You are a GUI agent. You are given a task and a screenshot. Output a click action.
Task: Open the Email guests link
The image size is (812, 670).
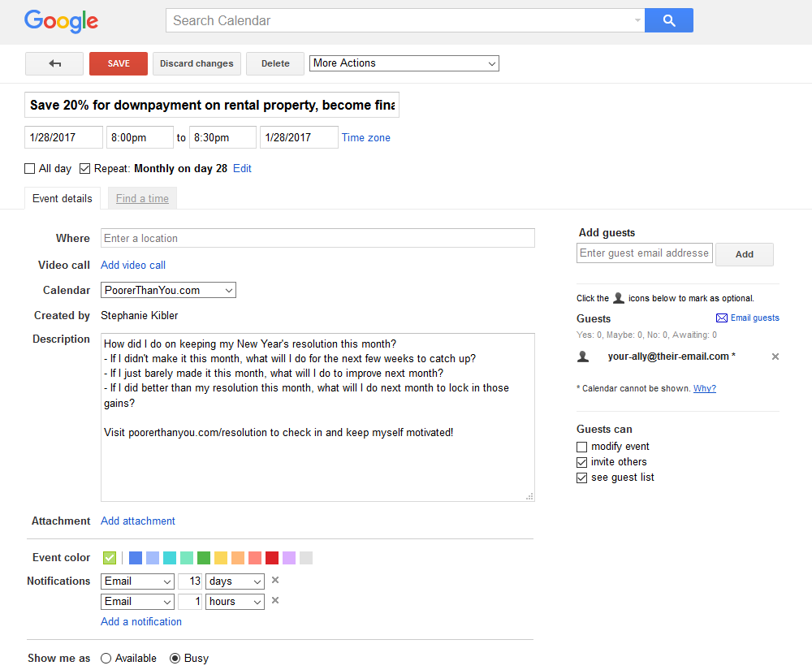pos(754,318)
